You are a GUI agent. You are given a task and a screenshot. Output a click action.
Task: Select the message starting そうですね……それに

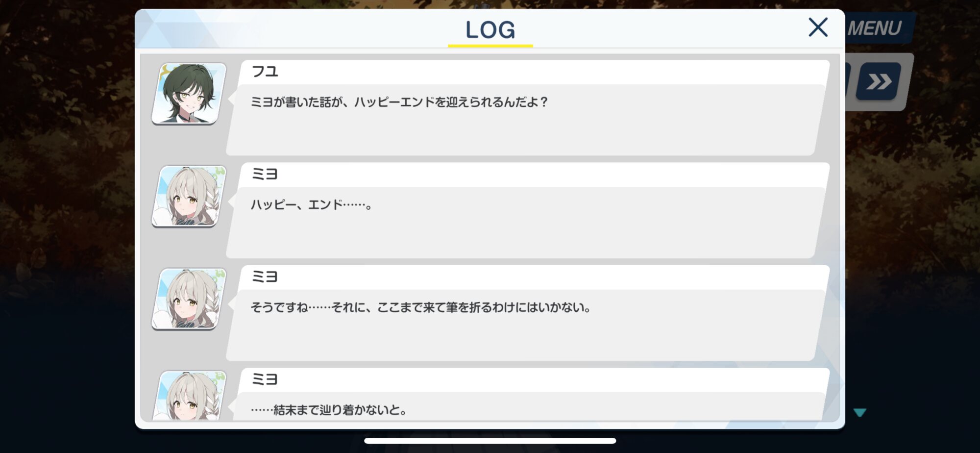tap(528, 325)
